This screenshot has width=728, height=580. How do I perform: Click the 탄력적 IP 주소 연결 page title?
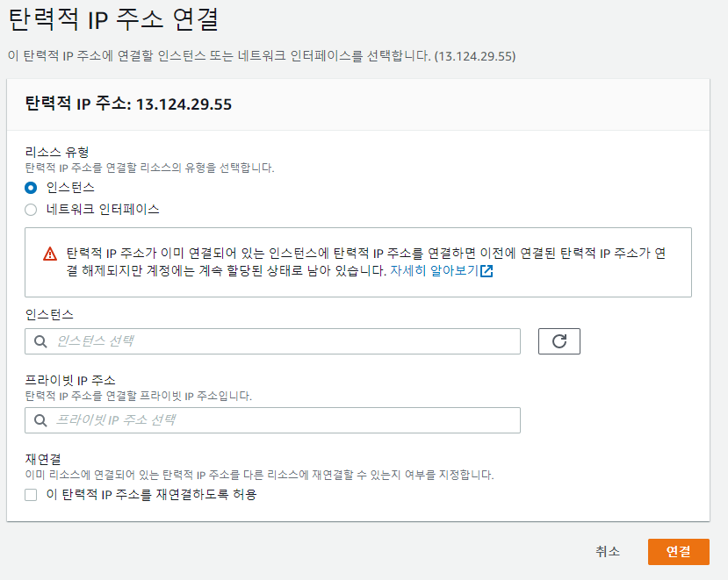pos(114,19)
